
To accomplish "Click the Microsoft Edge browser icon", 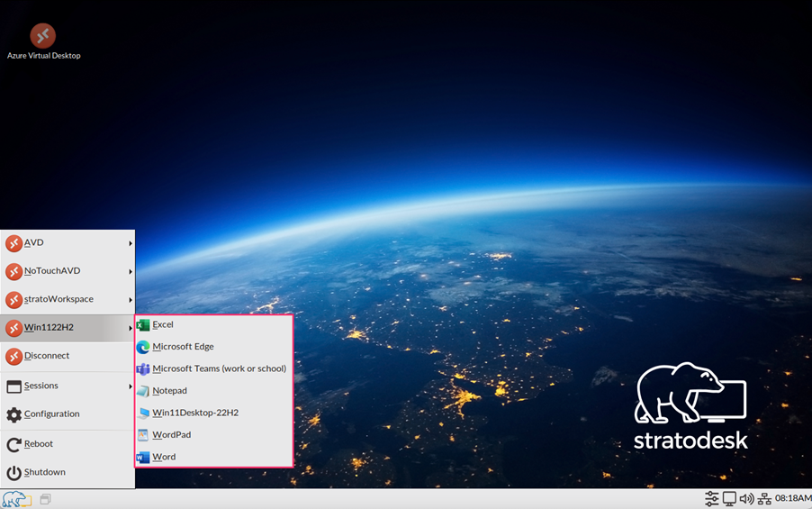I will coord(143,347).
